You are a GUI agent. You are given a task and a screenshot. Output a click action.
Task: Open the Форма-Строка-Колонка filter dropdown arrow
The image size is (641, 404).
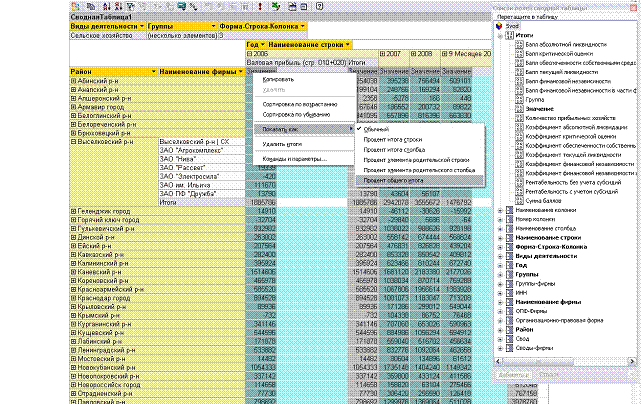303,26
